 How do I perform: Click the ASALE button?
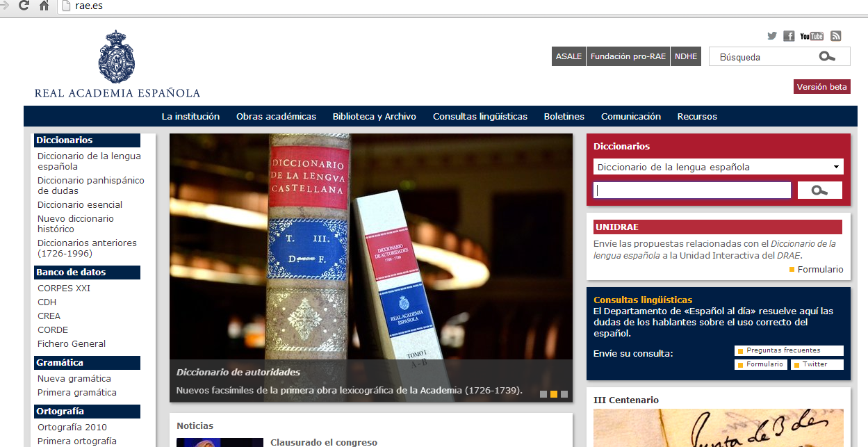click(569, 56)
